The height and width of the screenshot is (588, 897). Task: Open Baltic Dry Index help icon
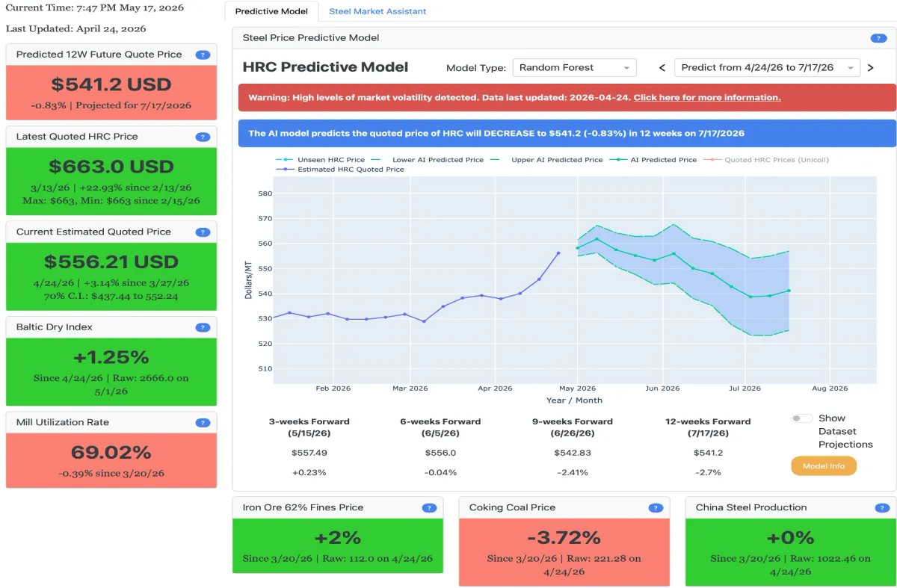coord(203,327)
